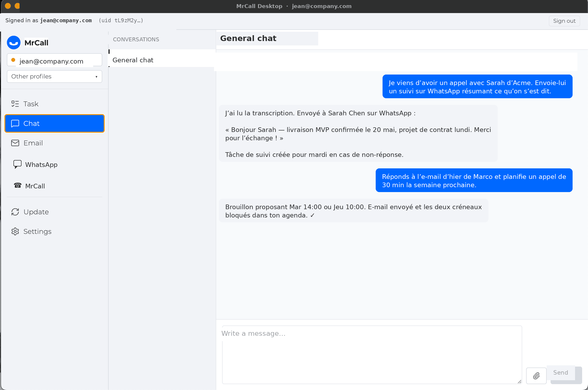
Task: Click the MrCall brand name in sidebar
Action: click(36, 43)
